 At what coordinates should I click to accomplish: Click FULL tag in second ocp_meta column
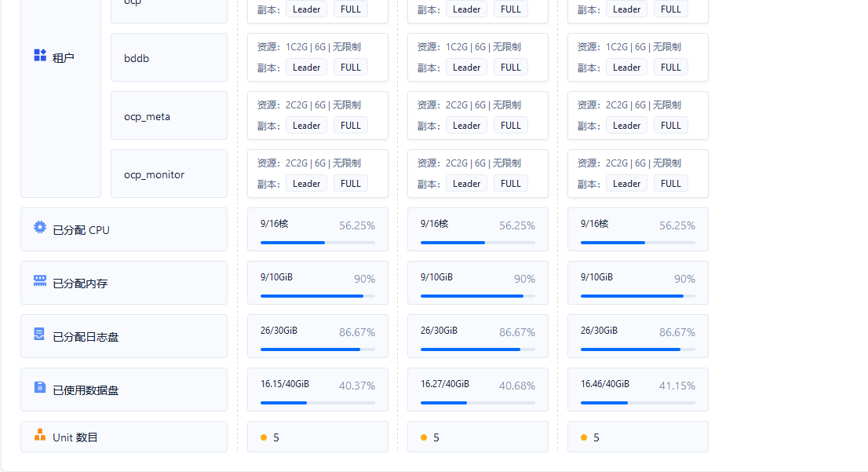(510, 126)
